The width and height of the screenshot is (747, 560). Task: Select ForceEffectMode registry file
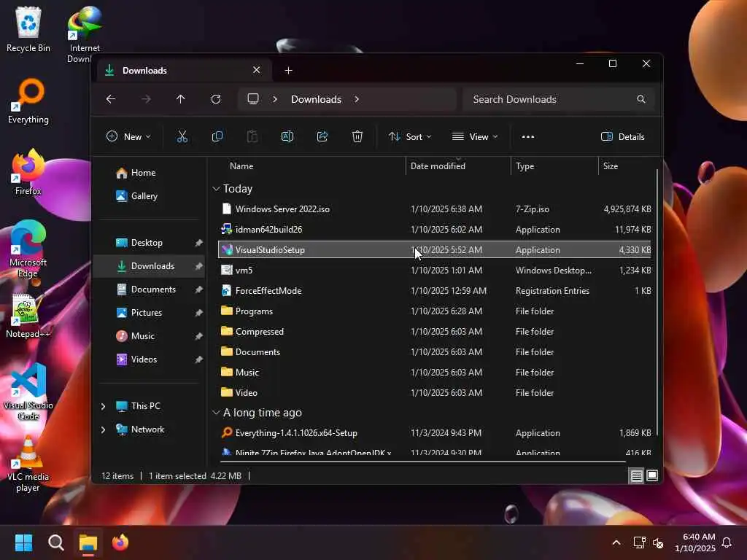tap(435, 290)
